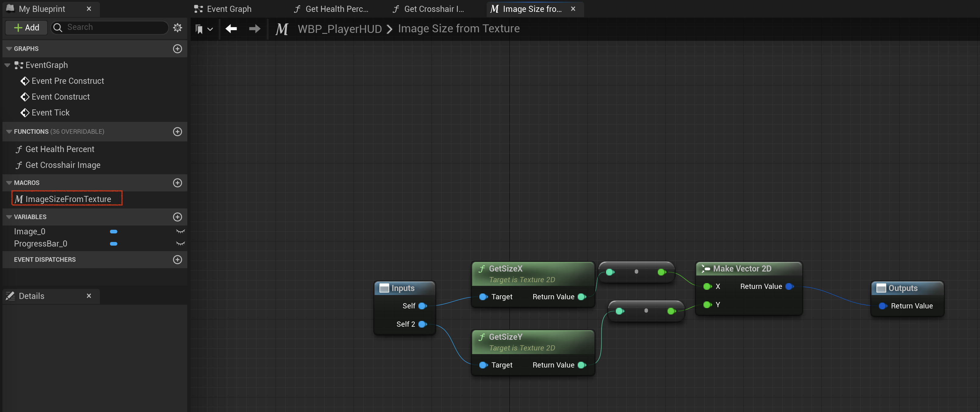Focus the My Blueprint search field
Viewport: 980px width, 412px height.
pos(110,27)
